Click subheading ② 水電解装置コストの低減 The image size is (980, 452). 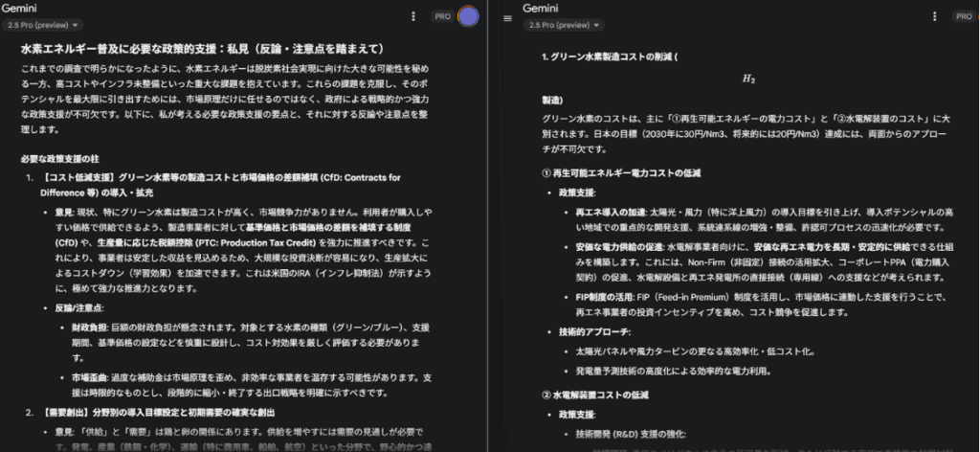[x=595, y=395]
